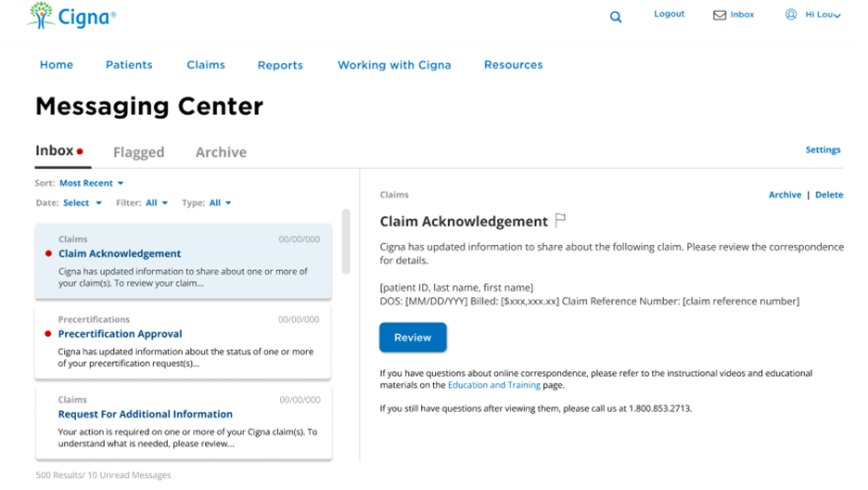
Task: Switch to the Flagged tab
Action: (x=138, y=152)
